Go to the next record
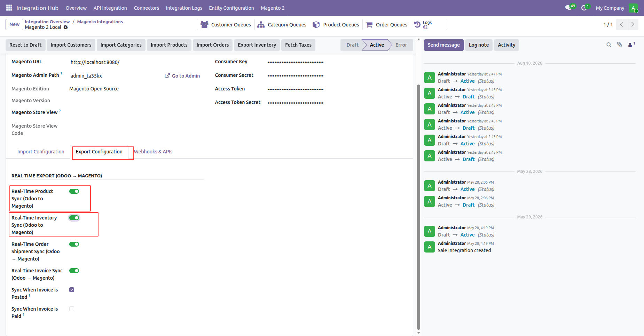 click(x=633, y=24)
